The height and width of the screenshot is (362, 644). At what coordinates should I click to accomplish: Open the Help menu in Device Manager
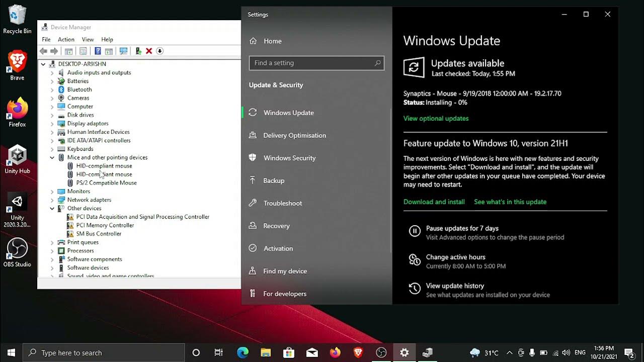(x=107, y=39)
